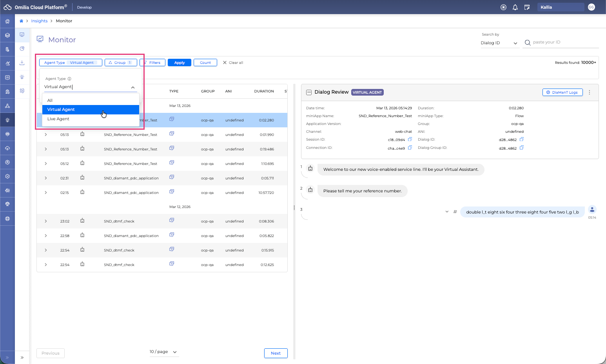Open the download icon in secondary sidebar

22,63
